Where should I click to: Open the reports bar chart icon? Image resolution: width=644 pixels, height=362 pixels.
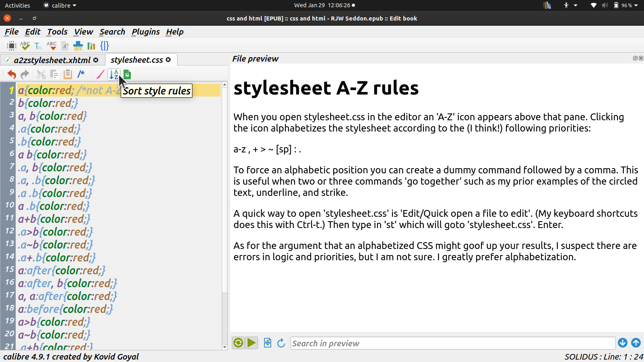point(91,46)
